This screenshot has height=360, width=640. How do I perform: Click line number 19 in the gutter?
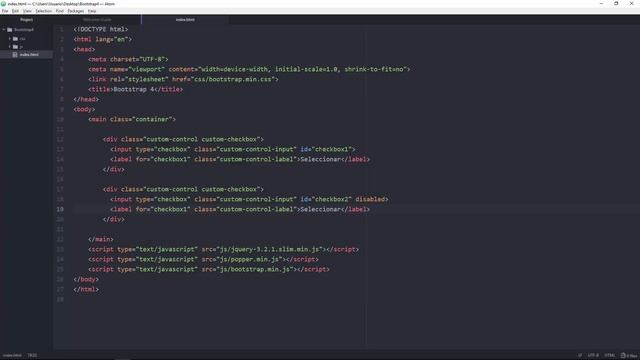tap(60, 209)
